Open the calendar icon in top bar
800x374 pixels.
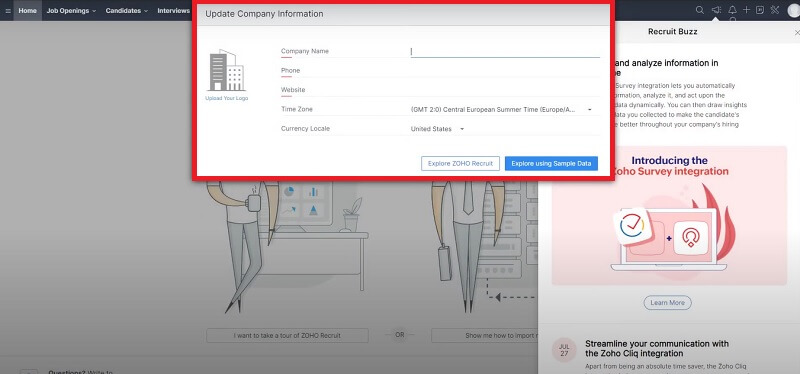tap(760, 10)
